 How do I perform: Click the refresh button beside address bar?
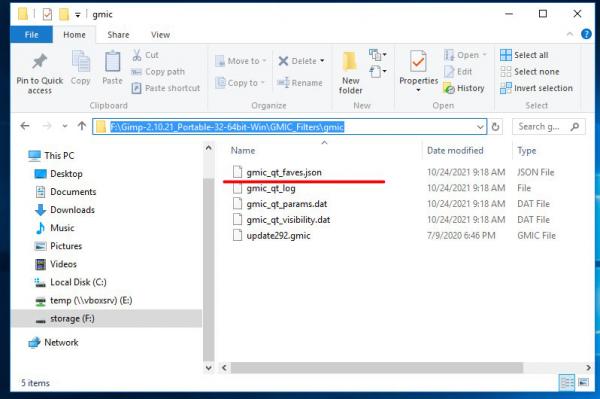click(x=495, y=127)
